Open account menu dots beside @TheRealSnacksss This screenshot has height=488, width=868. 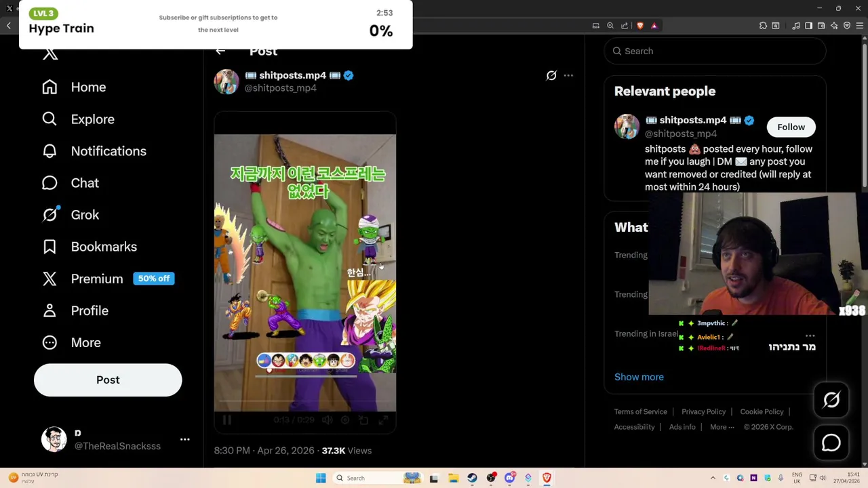tap(184, 439)
